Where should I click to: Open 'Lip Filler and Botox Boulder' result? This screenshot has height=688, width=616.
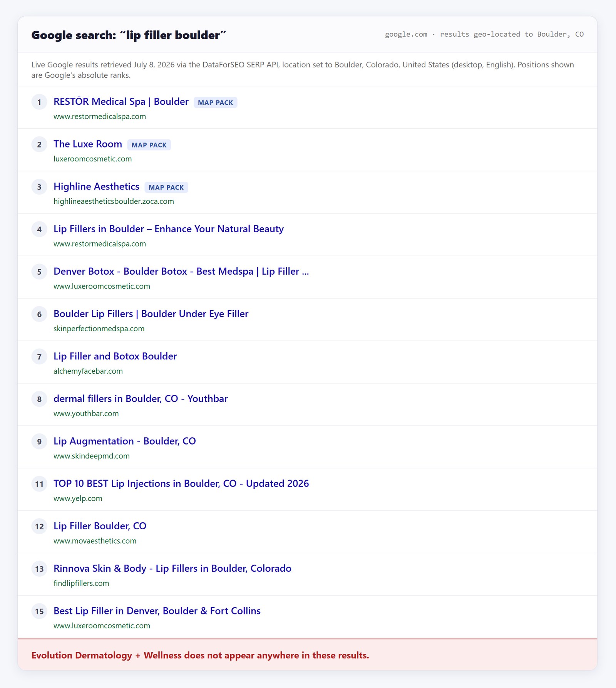point(115,356)
